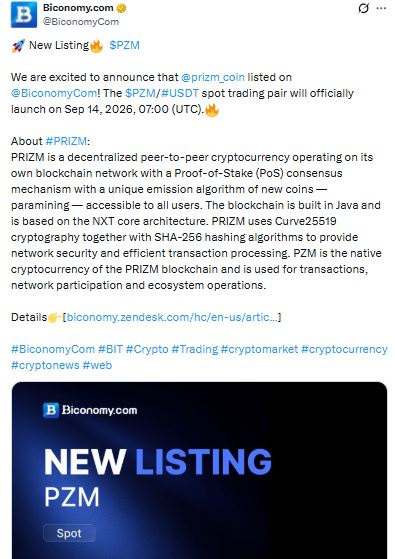395x559 pixels.
Task: Click the #Trading hashtag
Action: [195, 349]
